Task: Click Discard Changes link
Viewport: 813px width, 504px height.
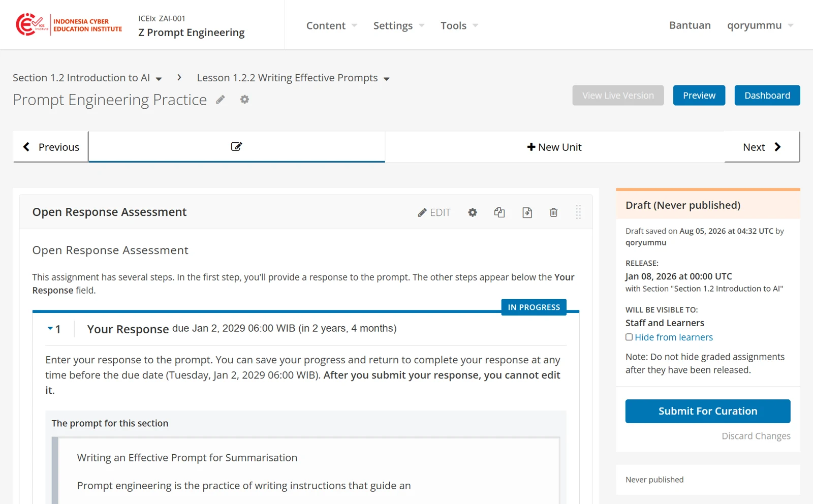Action: pos(756,436)
